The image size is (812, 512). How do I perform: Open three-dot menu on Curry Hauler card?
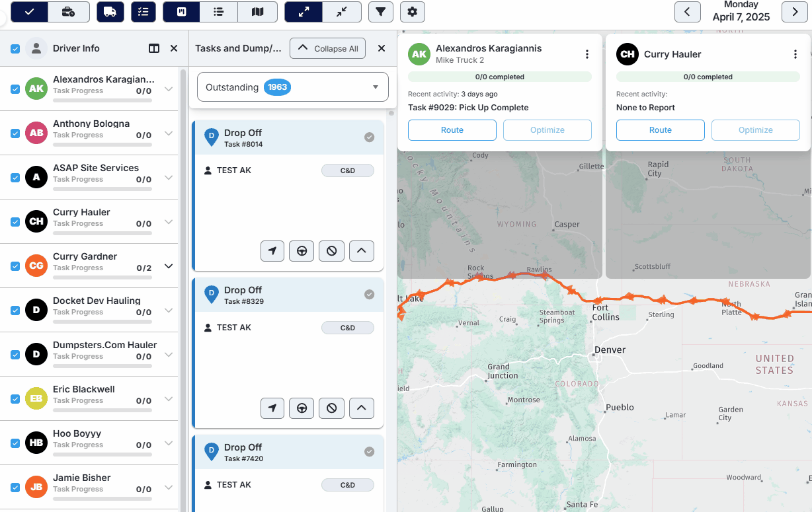tap(795, 54)
